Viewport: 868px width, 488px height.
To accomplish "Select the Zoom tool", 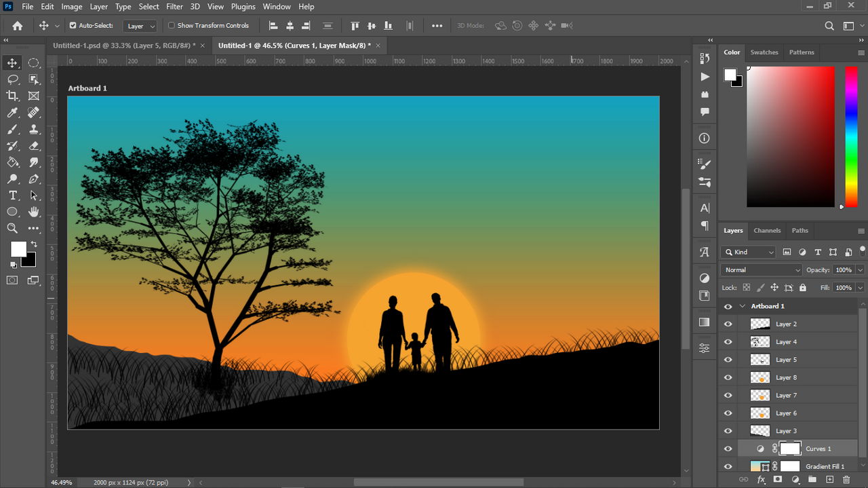I will pyautogui.click(x=12, y=229).
